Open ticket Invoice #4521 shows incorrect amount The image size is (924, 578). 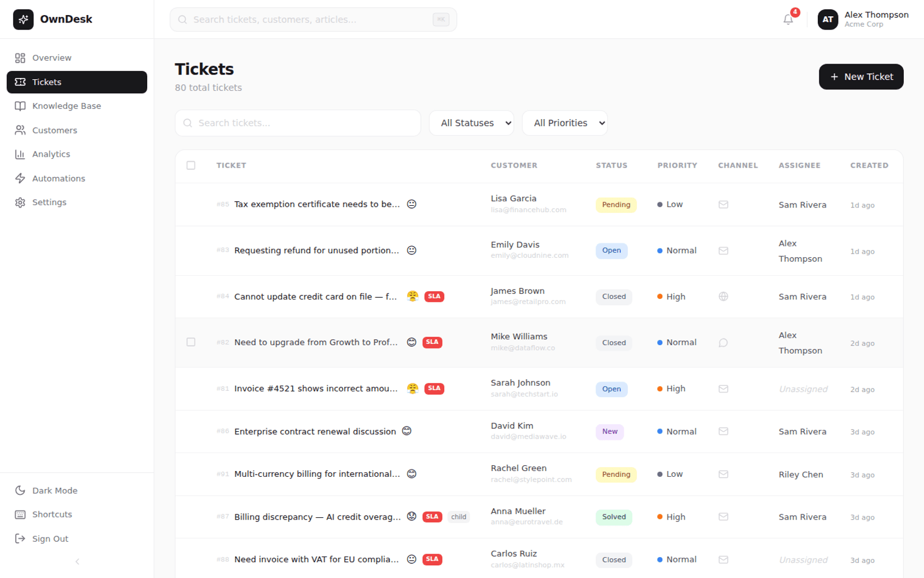316,388
